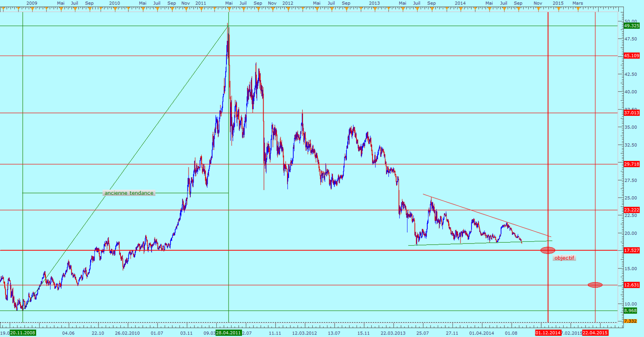This screenshot has height=337, width=644.
Task: Select the 25.07 date on bottom axis
Action: (x=423, y=333)
